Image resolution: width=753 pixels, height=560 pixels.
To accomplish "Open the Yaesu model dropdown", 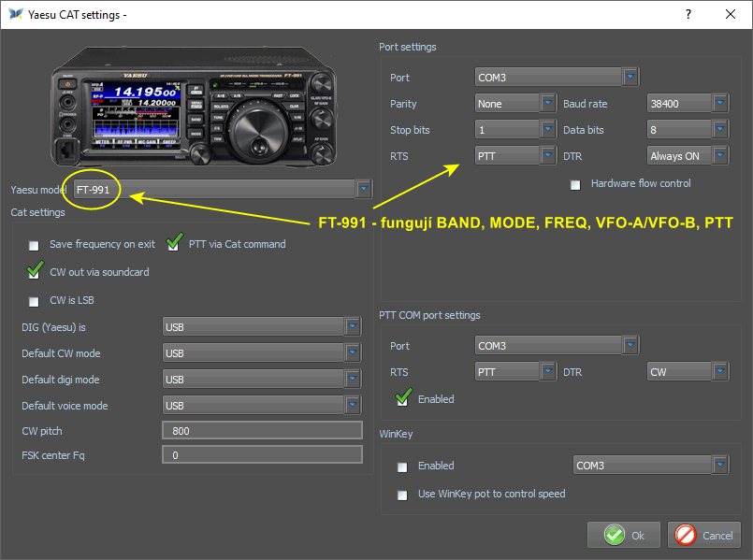I will click(x=364, y=190).
